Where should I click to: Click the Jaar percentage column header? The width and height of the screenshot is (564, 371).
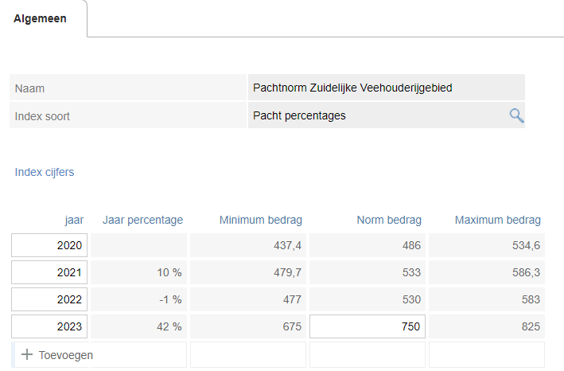click(143, 220)
